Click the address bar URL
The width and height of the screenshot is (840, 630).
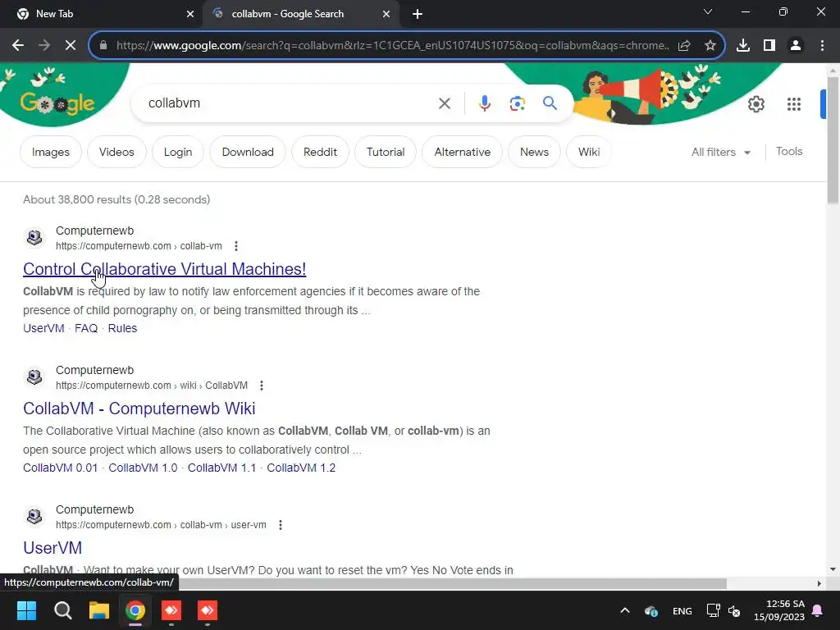click(392, 46)
